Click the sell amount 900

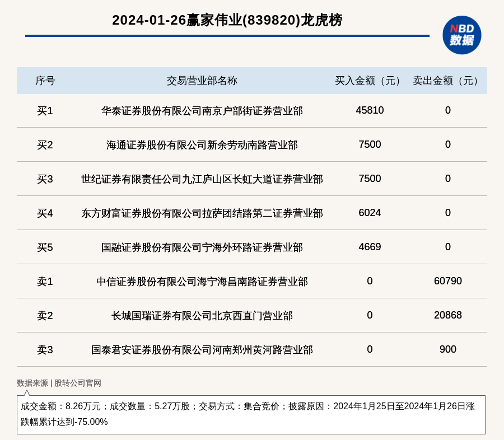coord(448,349)
